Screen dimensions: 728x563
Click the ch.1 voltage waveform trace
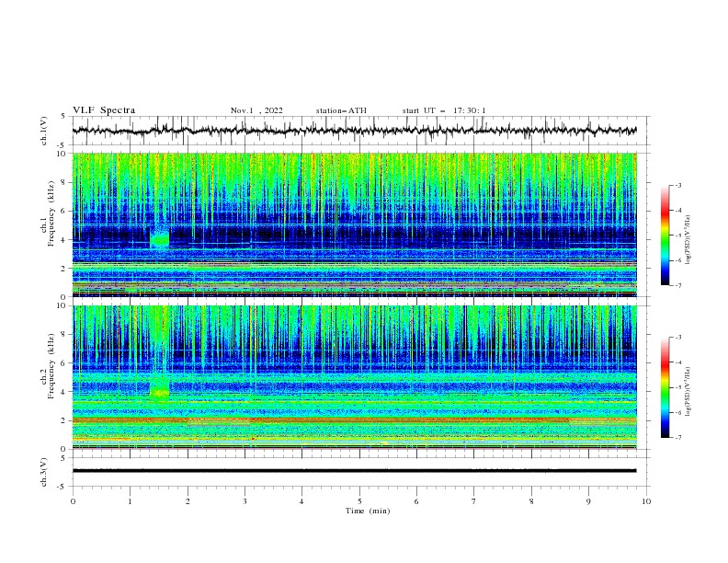[x=354, y=131]
